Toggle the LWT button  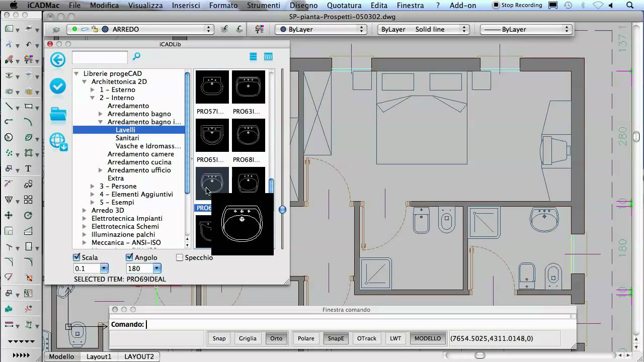pyautogui.click(x=395, y=338)
